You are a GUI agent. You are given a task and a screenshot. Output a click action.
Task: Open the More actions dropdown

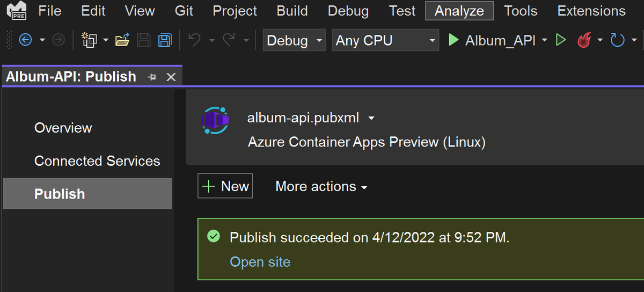[x=321, y=186]
